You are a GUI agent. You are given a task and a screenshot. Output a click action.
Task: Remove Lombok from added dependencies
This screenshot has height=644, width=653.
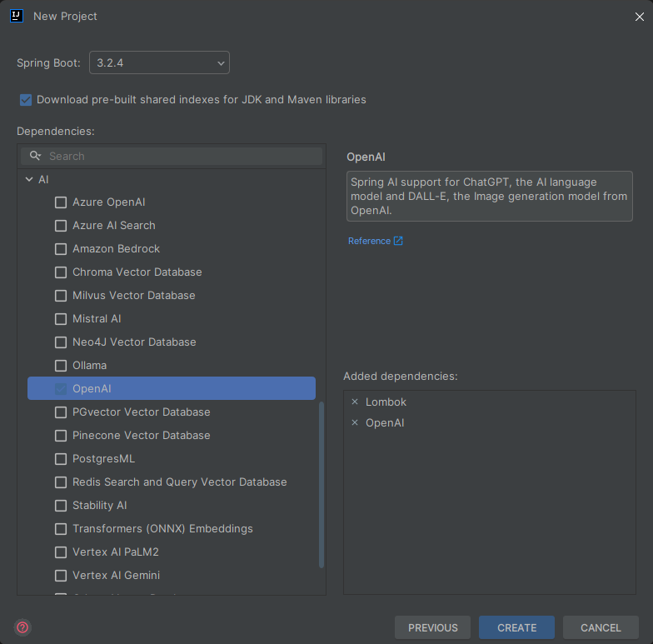[x=355, y=402]
